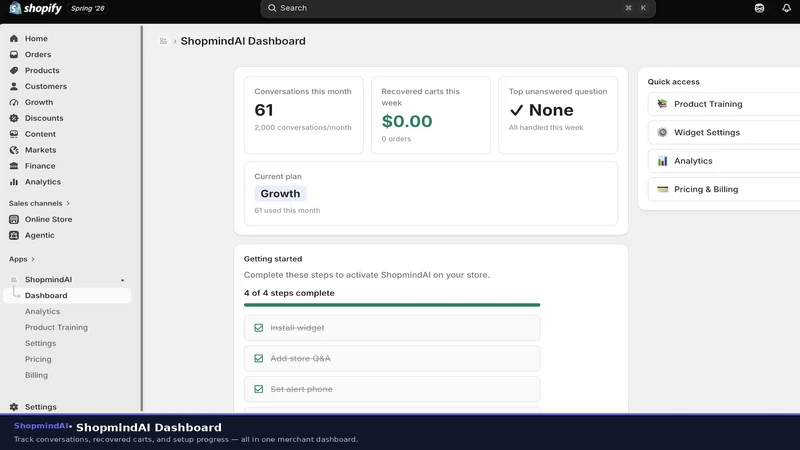Click the Pricing & Billing card icon
Viewport: 800px width, 450px height.
[x=662, y=189]
